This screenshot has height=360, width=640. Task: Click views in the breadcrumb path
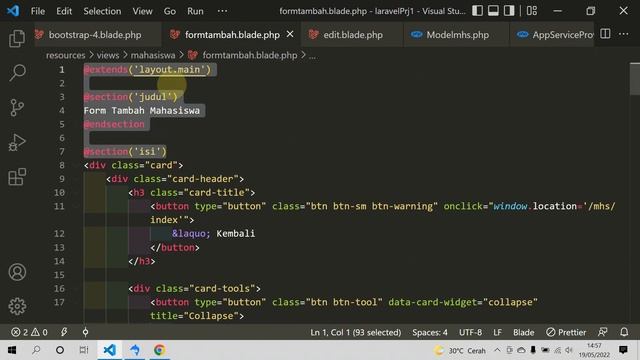tap(108, 55)
